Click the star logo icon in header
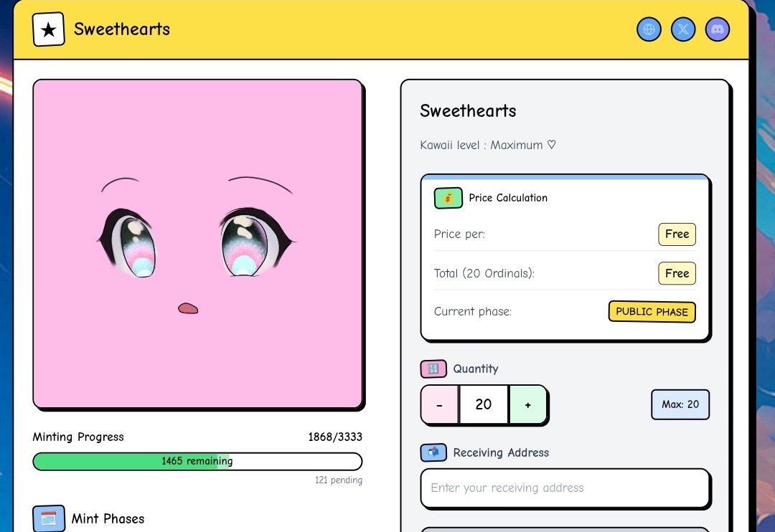775x532 pixels. click(x=49, y=29)
